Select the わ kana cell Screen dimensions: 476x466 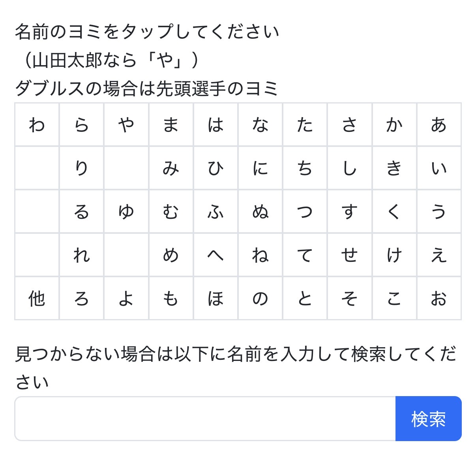[x=37, y=125]
